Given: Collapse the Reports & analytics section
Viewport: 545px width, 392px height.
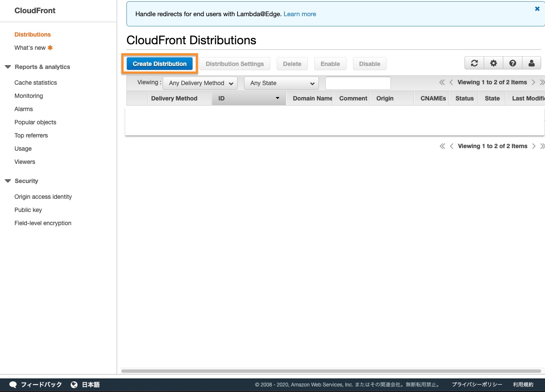Looking at the screenshot, I should (8, 67).
